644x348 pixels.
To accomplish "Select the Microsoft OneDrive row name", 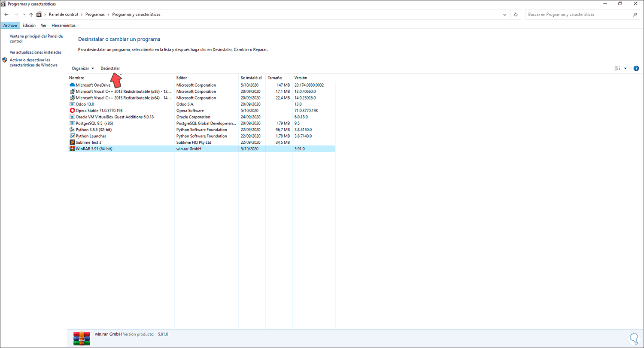I will point(93,85).
